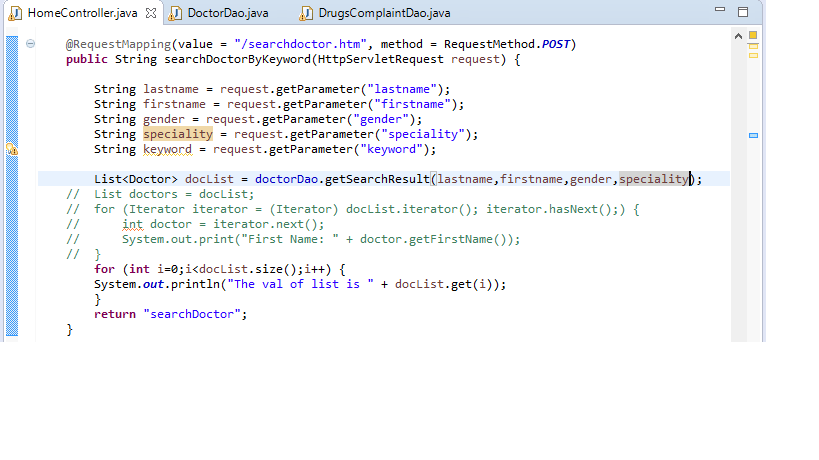
Task: Click docList.size() in the for loop
Action: [x=248, y=269]
